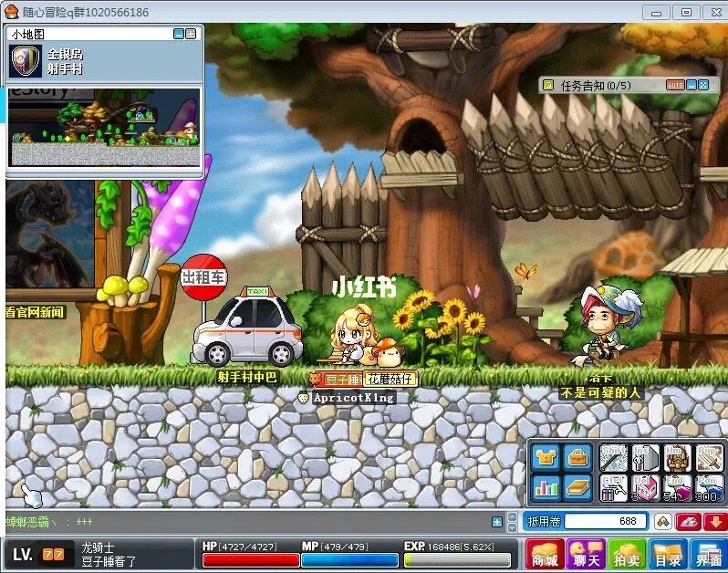The image size is (728, 573).
Task: Click the 抵用卷 voucher field showing 688
Action: click(606, 521)
